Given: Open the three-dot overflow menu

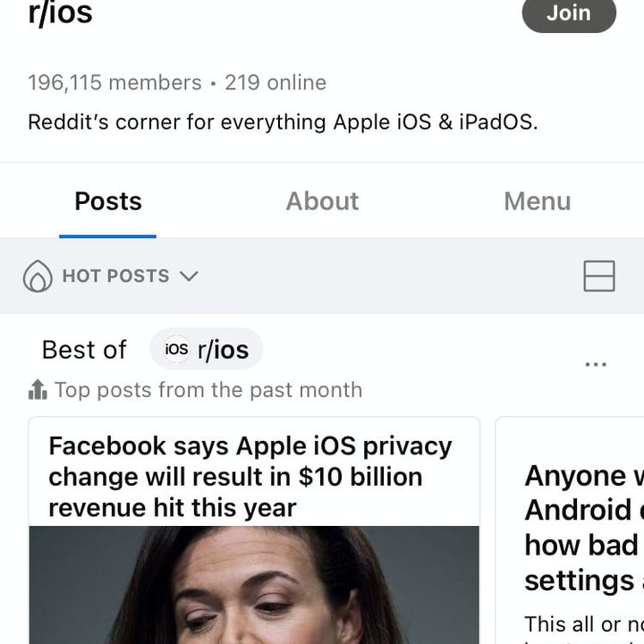Looking at the screenshot, I should pyautogui.click(x=595, y=364).
